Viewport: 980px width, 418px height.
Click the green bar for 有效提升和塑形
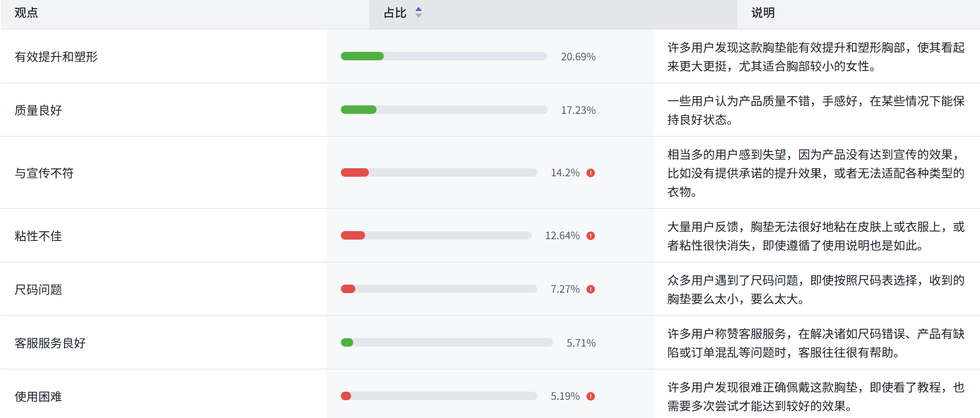pyautogui.click(x=362, y=56)
